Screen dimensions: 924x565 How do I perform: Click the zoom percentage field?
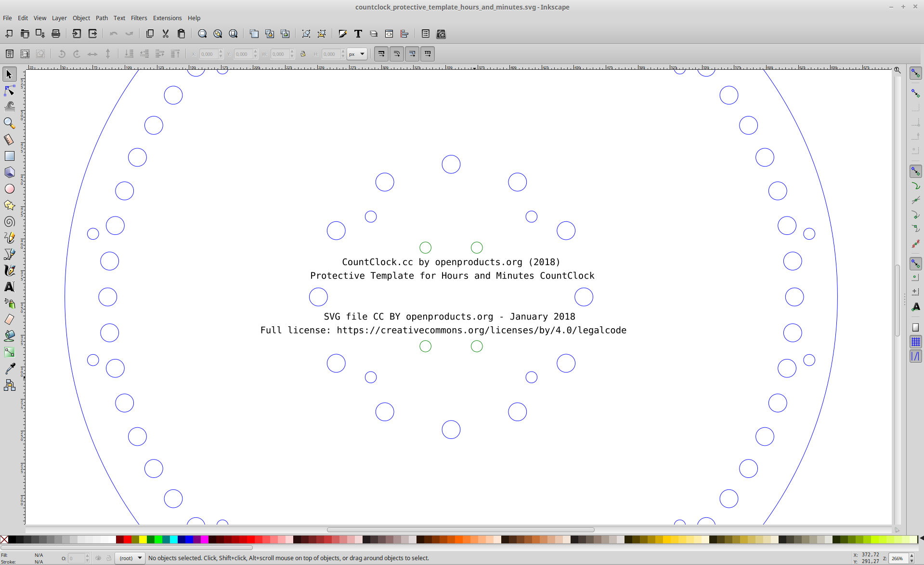tap(898, 558)
